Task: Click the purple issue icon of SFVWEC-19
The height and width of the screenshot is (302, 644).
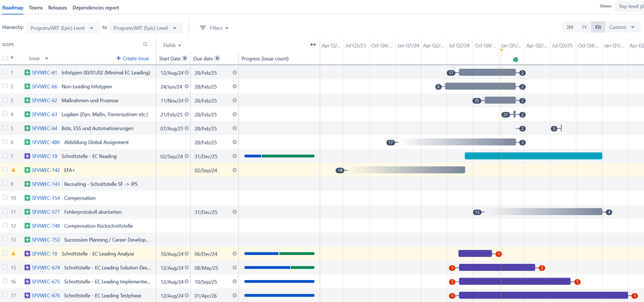Action: click(27, 156)
